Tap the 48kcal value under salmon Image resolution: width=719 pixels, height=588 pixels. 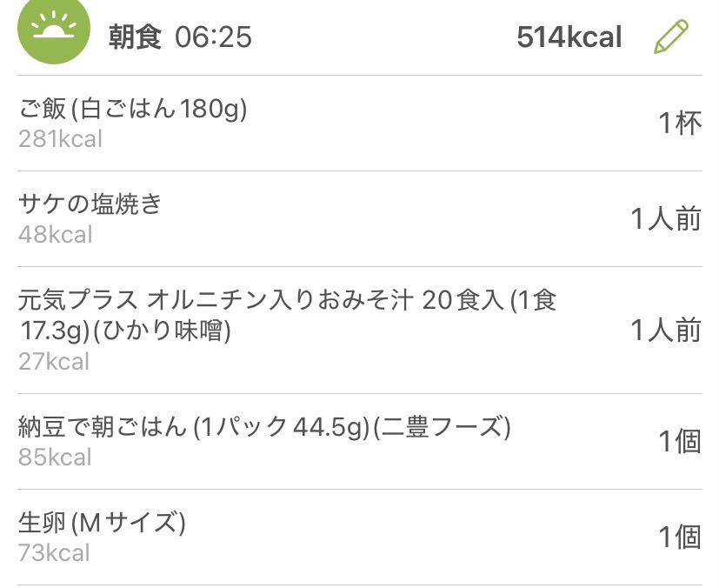point(55,234)
